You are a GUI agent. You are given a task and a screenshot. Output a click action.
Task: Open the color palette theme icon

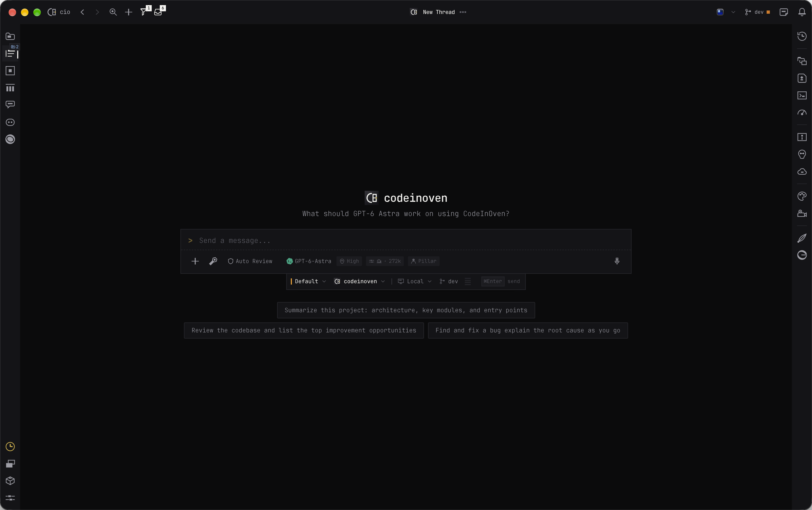[x=802, y=196]
